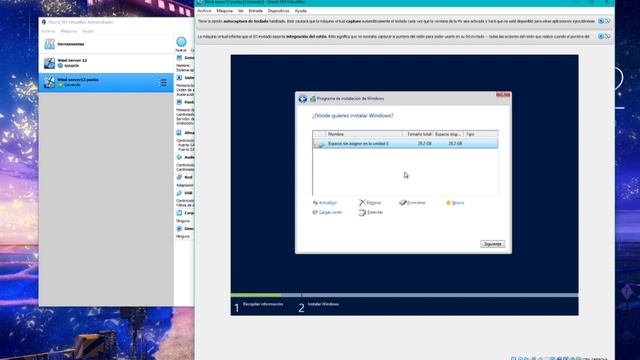This screenshot has width=640, height=360.
Task: Click the installer title bar setup icon
Action: (313, 99)
